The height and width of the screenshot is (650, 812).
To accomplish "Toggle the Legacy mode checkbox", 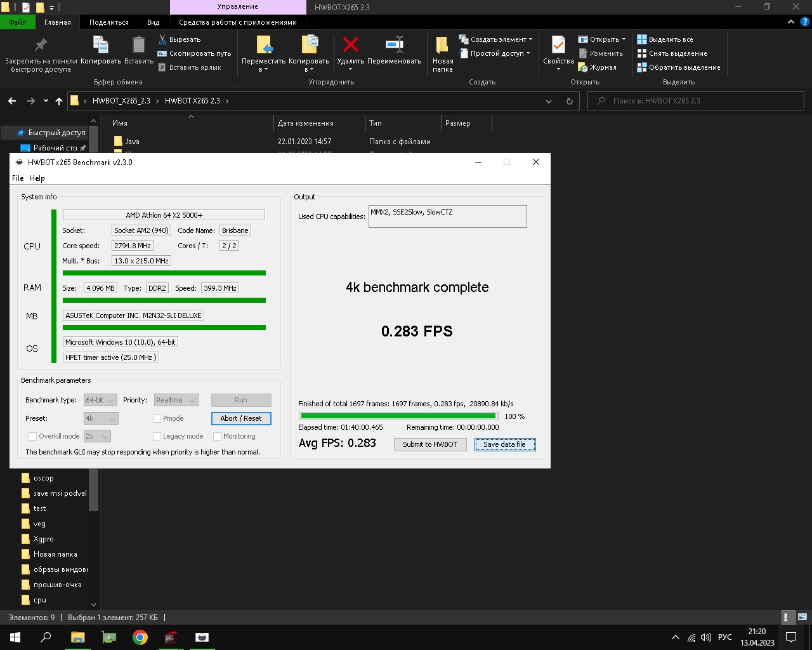I will point(157,436).
